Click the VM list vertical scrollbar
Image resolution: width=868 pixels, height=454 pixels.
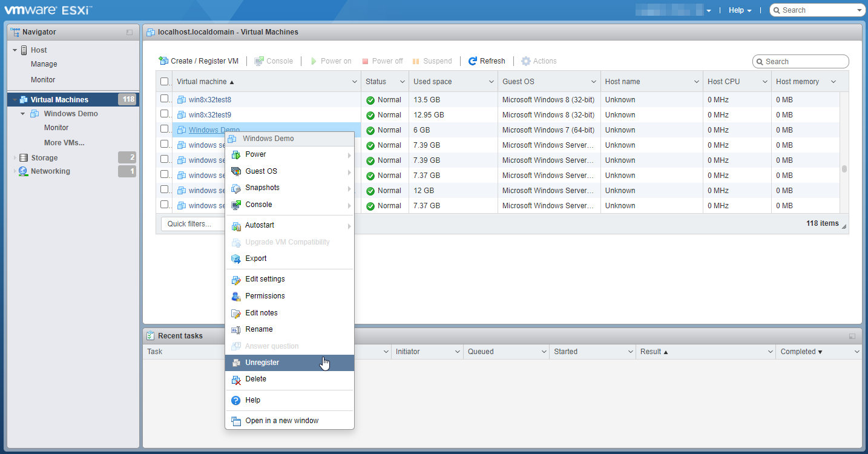pos(844,169)
